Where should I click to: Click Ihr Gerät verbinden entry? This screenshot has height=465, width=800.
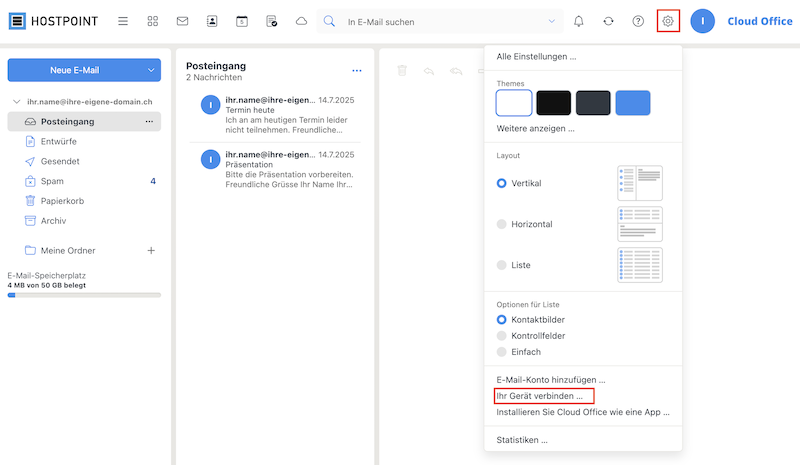click(x=539, y=396)
